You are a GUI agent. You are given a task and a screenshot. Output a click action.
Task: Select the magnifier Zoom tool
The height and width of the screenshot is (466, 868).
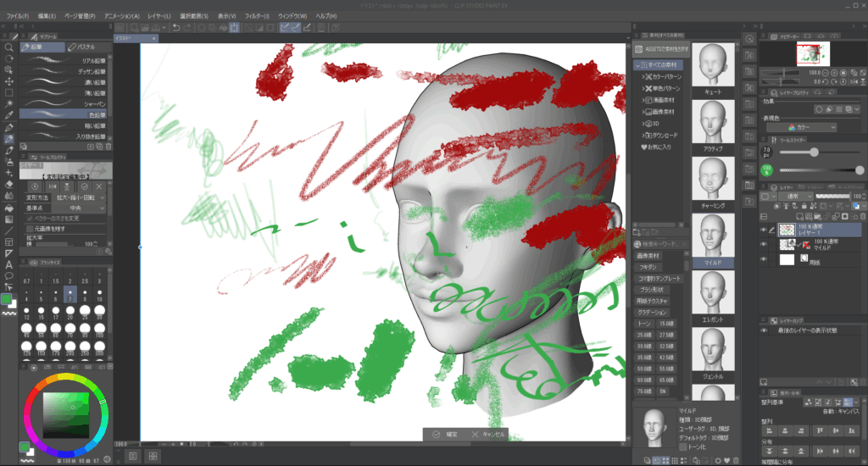click(x=8, y=47)
